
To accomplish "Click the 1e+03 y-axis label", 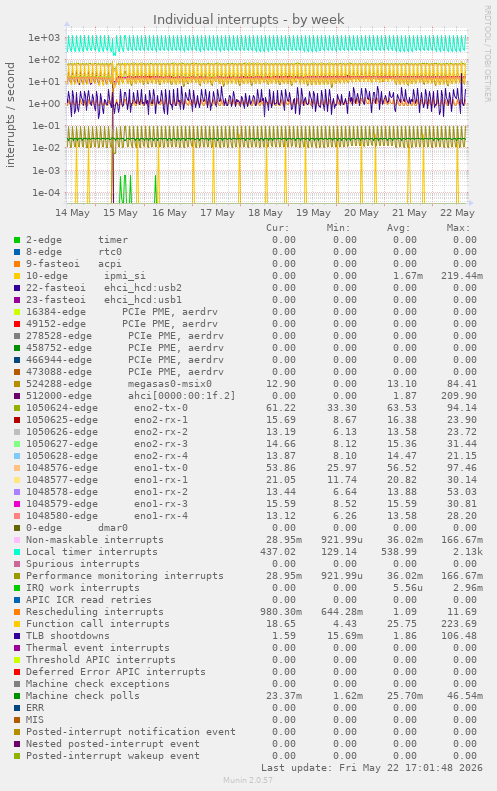I will [x=44, y=37].
